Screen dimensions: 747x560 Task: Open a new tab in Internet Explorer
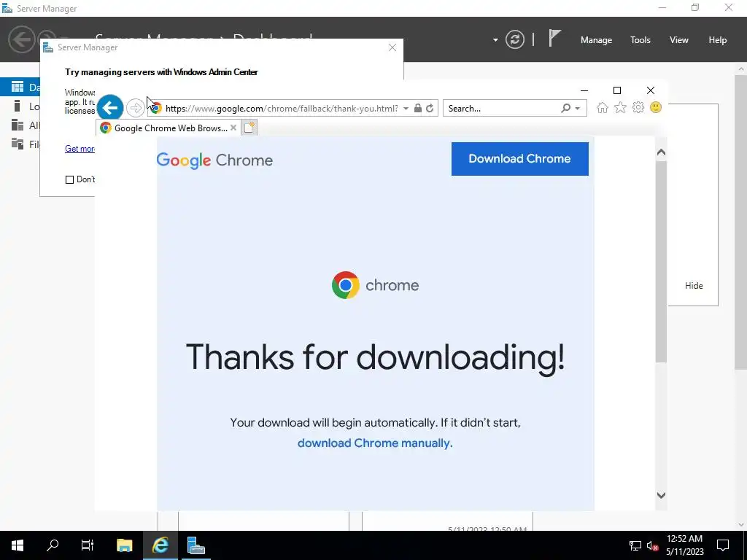point(249,127)
